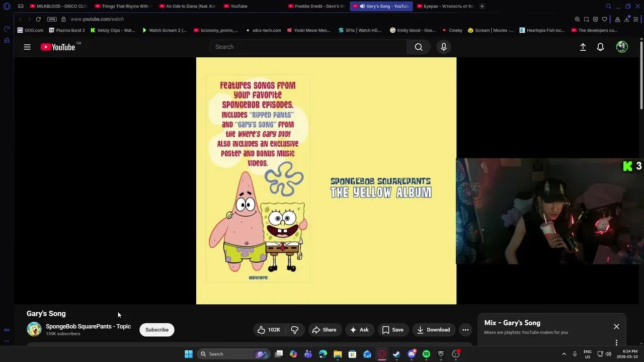Switch to Freddie Dredd - Devil's tab
This screenshot has height=362, width=644.
316,6
